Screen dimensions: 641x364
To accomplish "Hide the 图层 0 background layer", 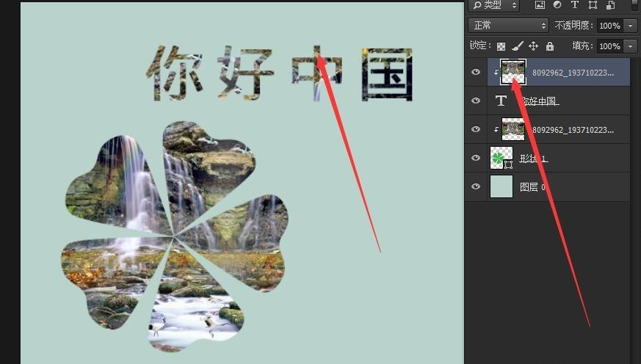I will pyautogui.click(x=476, y=186).
